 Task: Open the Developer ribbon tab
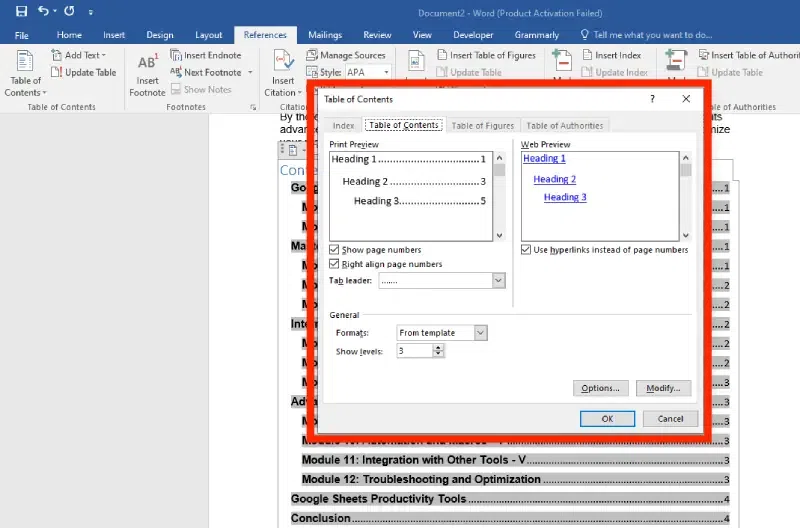(x=473, y=35)
